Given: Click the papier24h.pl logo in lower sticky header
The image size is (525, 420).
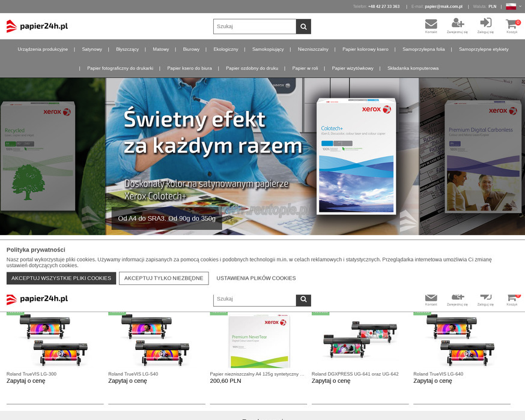Looking at the screenshot, I should point(37,299).
